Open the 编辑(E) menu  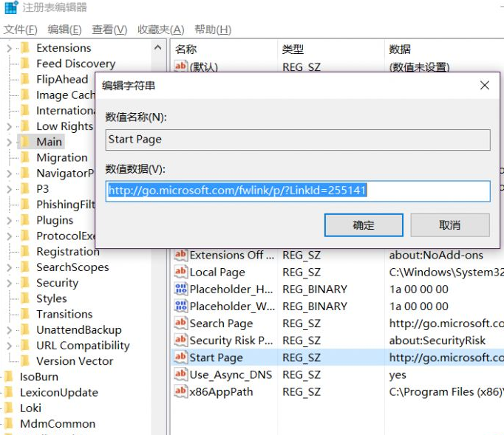coord(64,30)
